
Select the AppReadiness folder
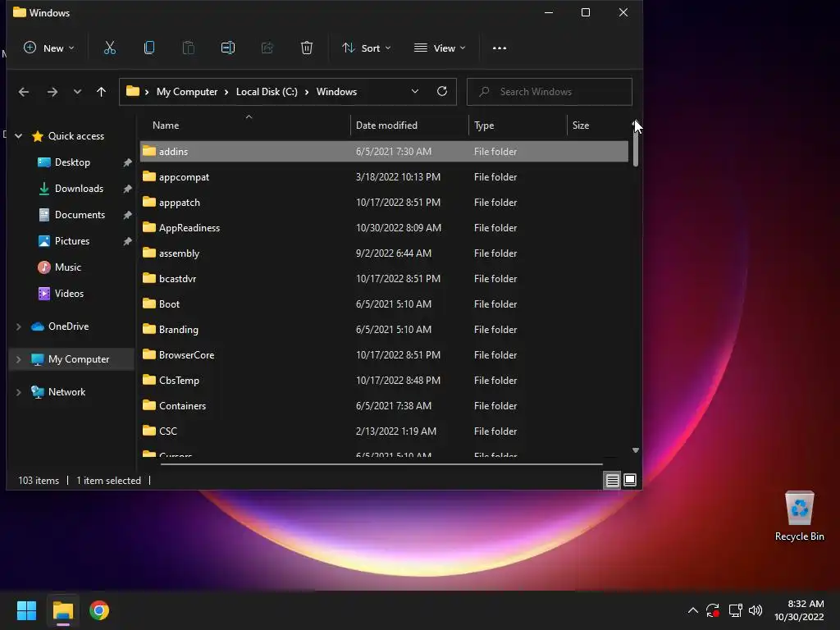click(x=384, y=228)
